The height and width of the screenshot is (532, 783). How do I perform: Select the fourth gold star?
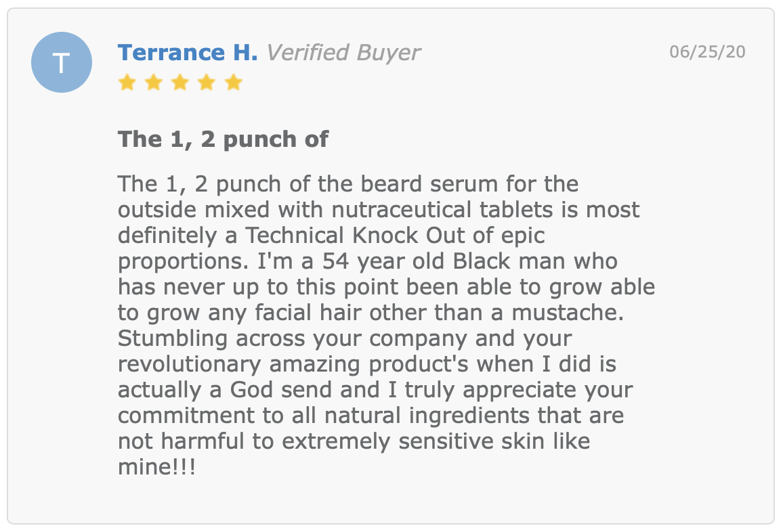point(207,83)
